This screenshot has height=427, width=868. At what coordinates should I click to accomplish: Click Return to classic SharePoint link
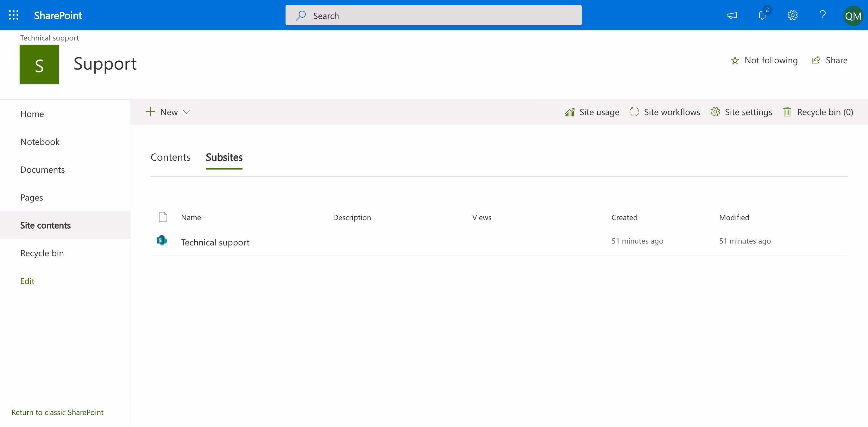pyautogui.click(x=57, y=412)
